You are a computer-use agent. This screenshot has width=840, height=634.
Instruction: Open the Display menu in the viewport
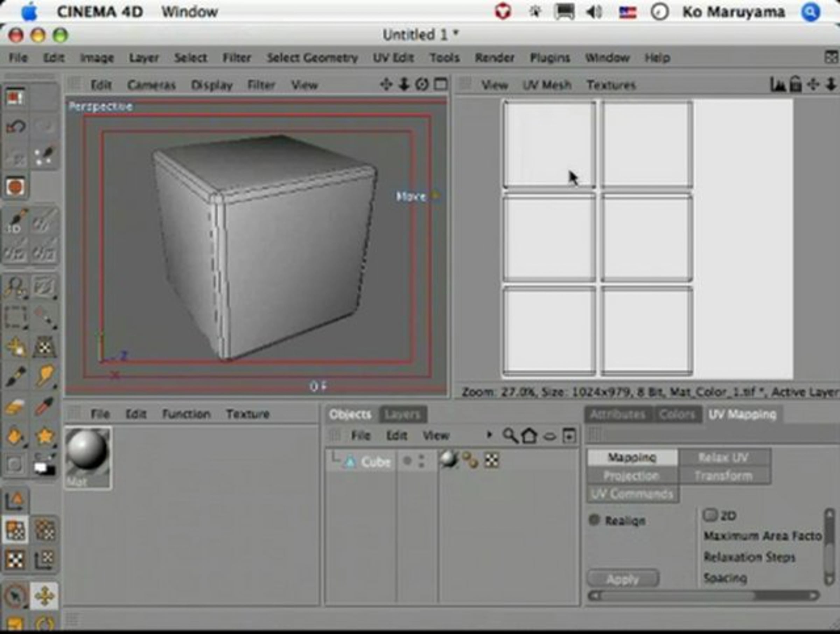[x=211, y=85]
